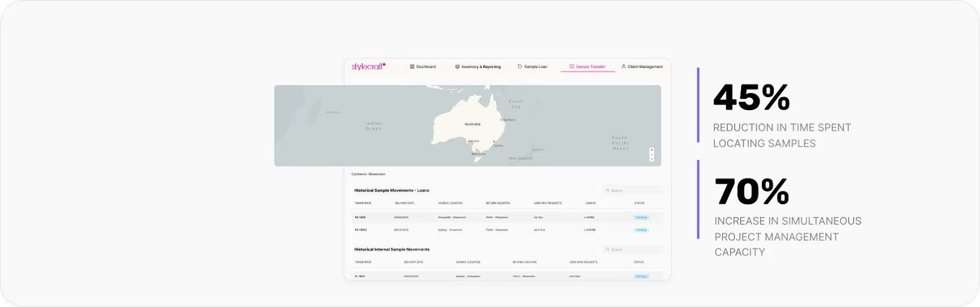Click the Indian Ocean map label
This screenshot has height=307, width=980.
(374, 126)
